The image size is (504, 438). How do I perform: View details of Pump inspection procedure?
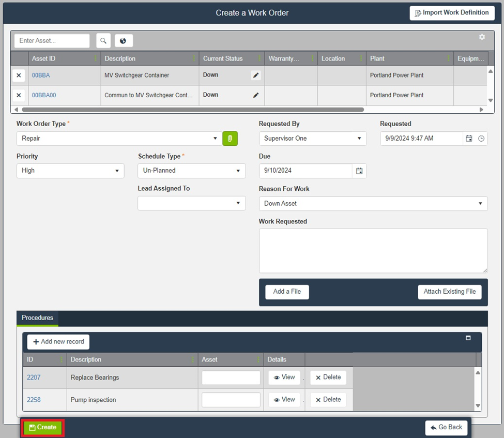pyautogui.click(x=284, y=400)
